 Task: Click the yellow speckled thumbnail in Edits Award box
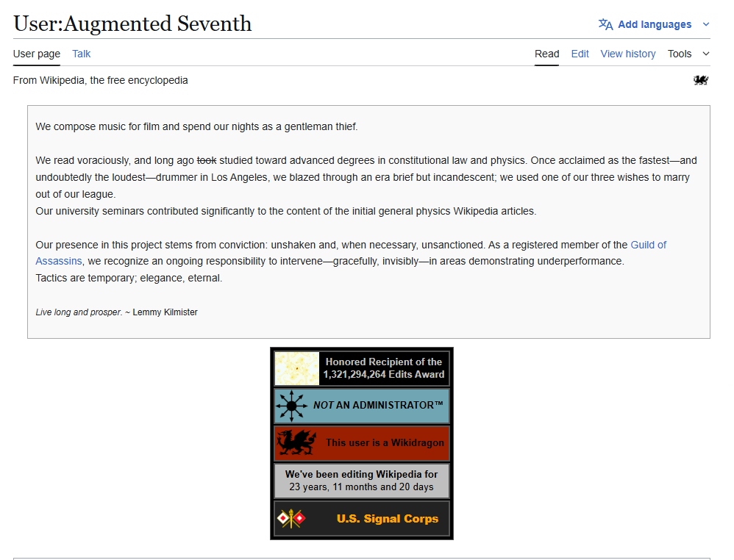point(297,369)
